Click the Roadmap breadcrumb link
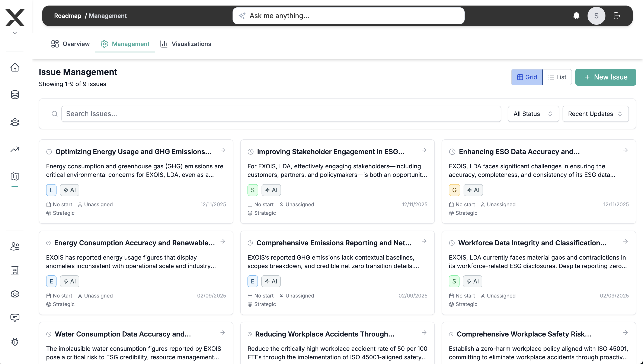This screenshot has height=364, width=643. pos(68,16)
